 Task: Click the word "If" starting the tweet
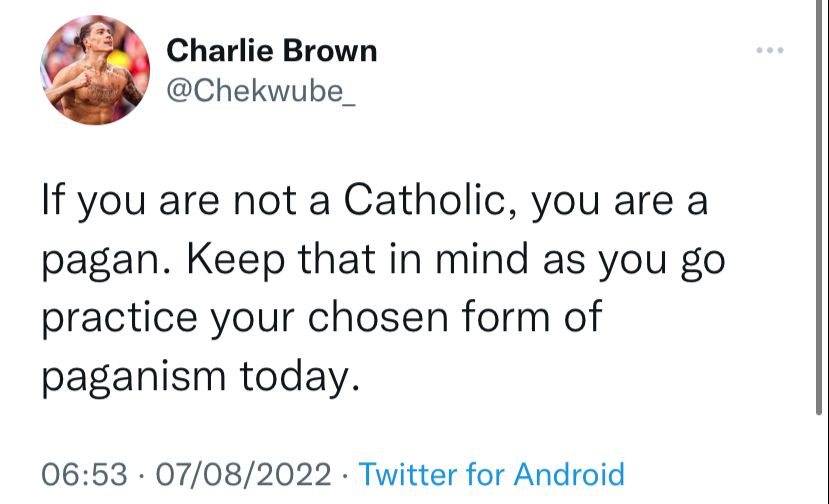[53, 201]
